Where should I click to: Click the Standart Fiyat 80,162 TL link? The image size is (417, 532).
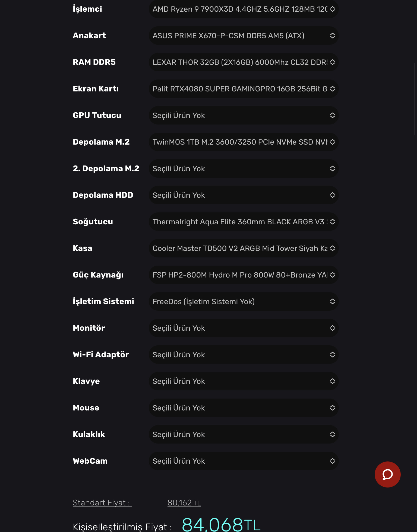[184, 503]
